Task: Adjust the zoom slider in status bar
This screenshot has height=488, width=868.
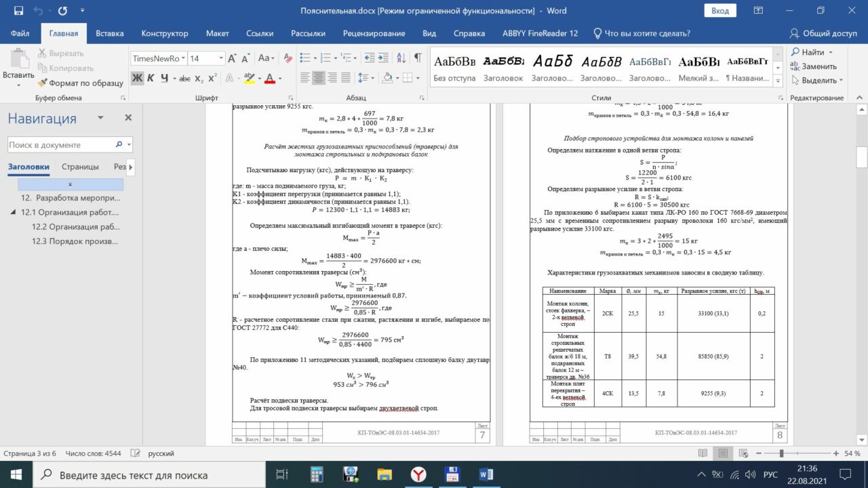Action: pyautogui.click(x=782, y=453)
